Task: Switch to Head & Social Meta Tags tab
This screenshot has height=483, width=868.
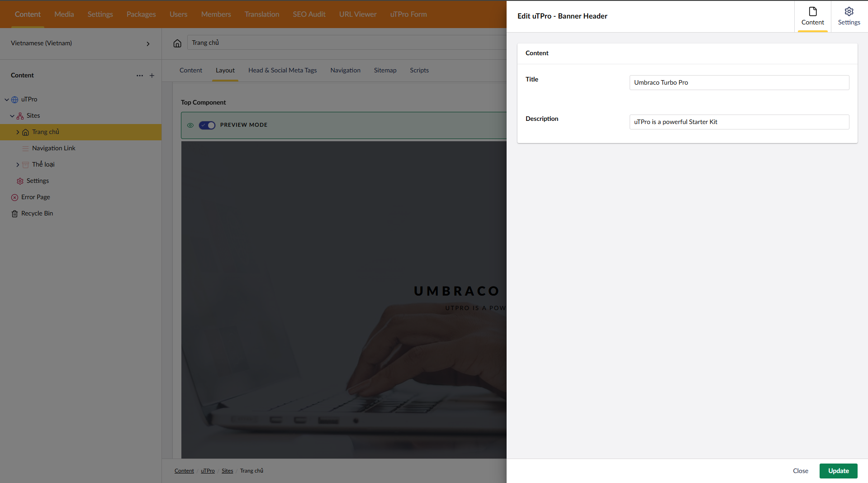Action: tap(282, 71)
